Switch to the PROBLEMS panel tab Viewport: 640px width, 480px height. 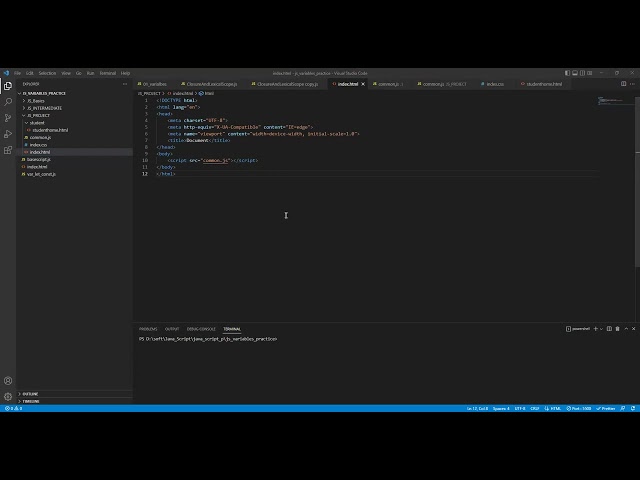148,329
